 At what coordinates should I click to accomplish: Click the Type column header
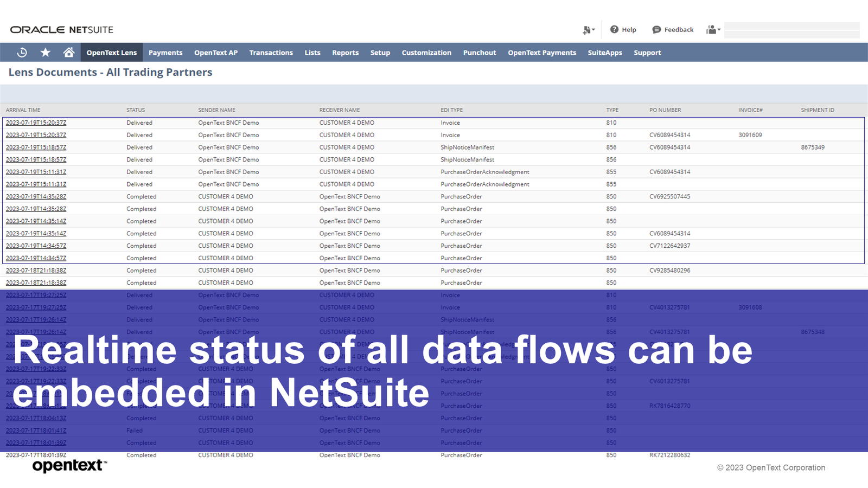pos(612,110)
